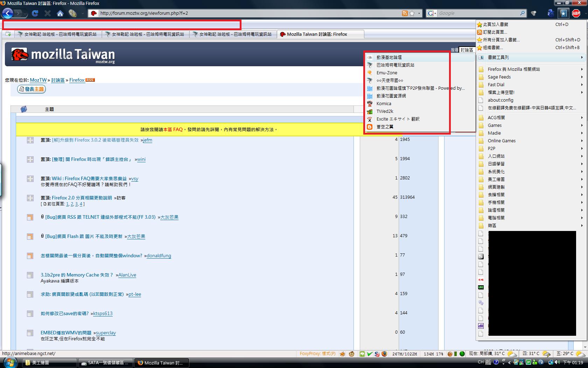Click the address bar URL field

(245, 13)
